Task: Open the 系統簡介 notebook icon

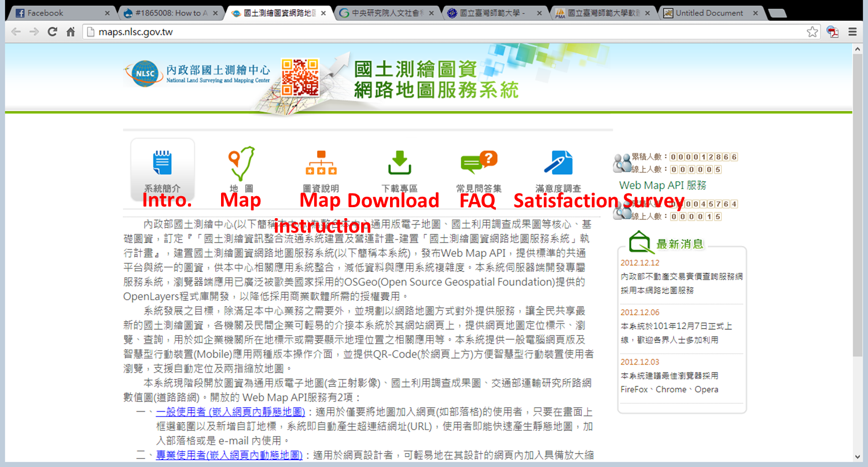Action: (x=163, y=163)
